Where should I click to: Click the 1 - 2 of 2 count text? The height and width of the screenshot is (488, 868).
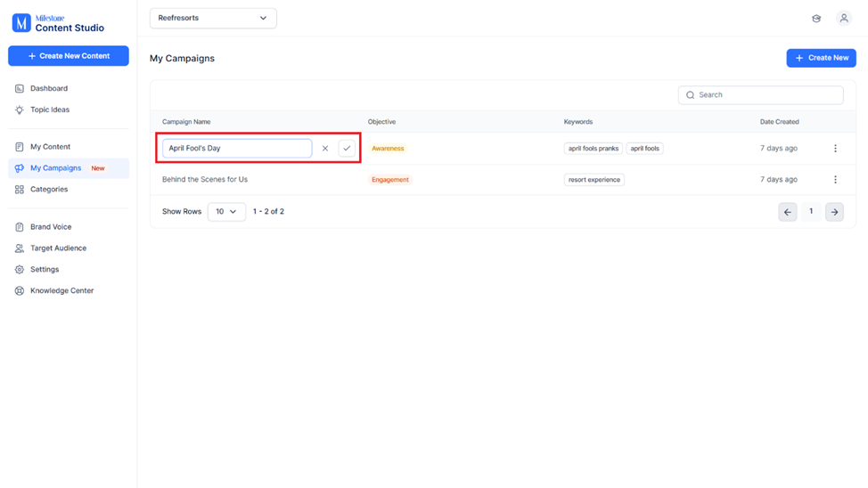click(268, 211)
